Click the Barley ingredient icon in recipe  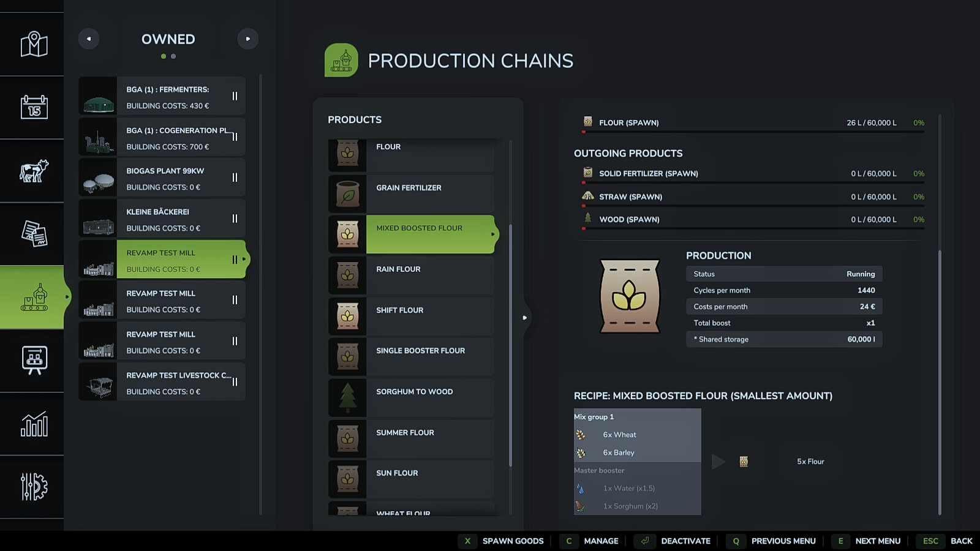[581, 453]
